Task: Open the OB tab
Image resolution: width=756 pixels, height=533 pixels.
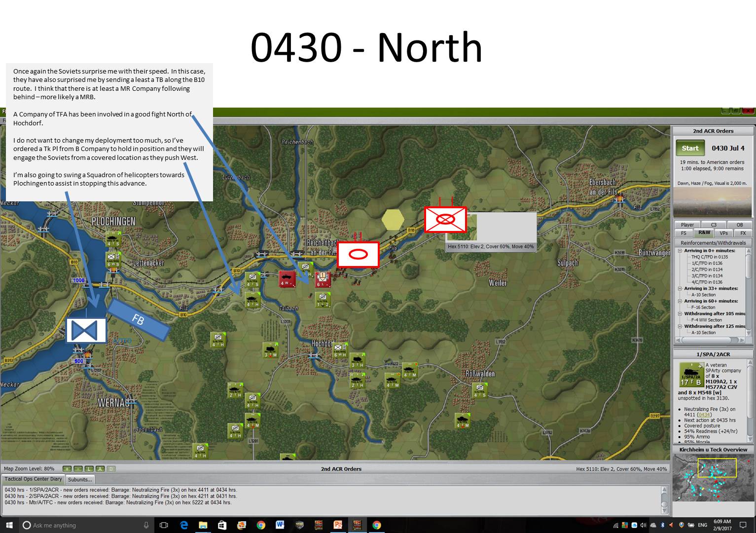Action: (739, 225)
